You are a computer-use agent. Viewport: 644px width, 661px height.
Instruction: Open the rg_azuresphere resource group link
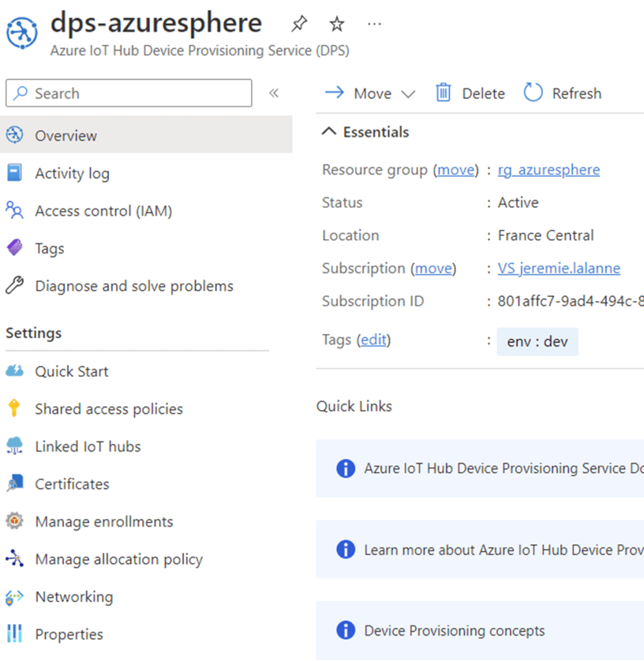(548, 169)
